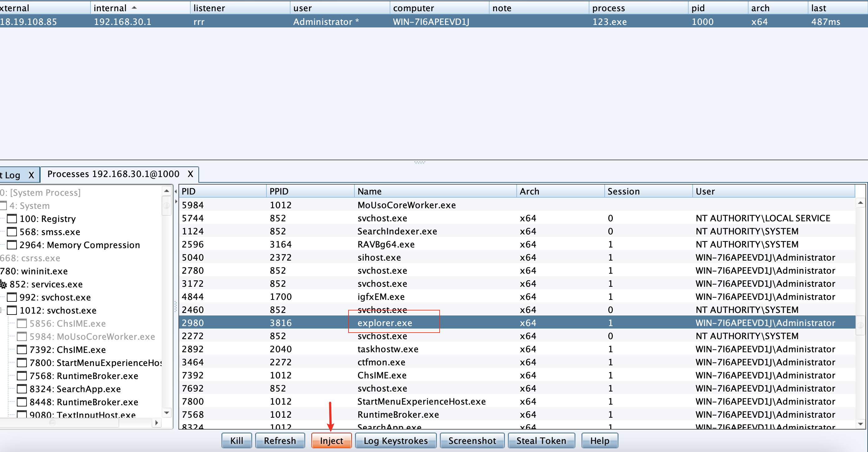Select svchost.exe row PID 5744
Viewport: 868px width, 452px height.
517,218
